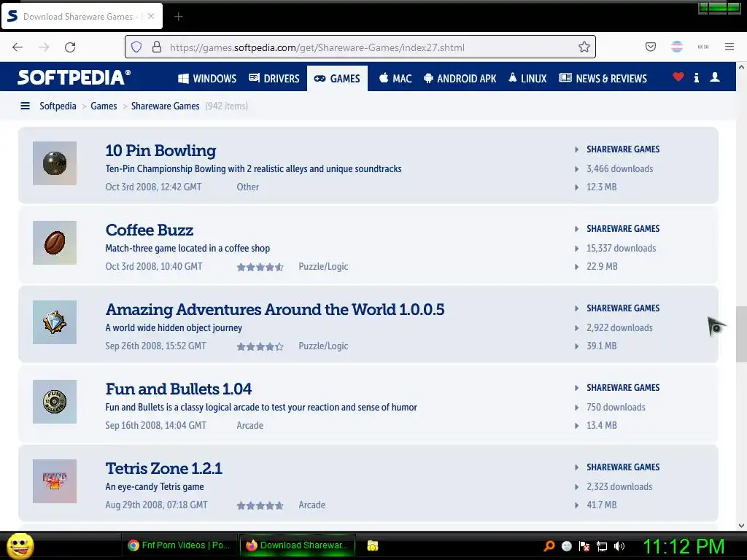
Task: Open the Linux section
Action: (x=527, y=79)
